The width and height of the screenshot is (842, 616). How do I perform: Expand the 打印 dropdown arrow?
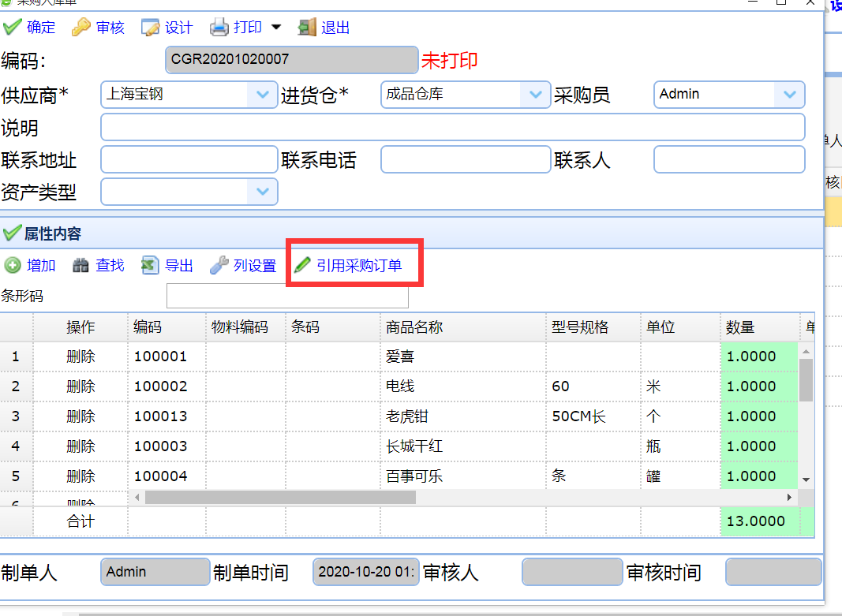(276, 28)
